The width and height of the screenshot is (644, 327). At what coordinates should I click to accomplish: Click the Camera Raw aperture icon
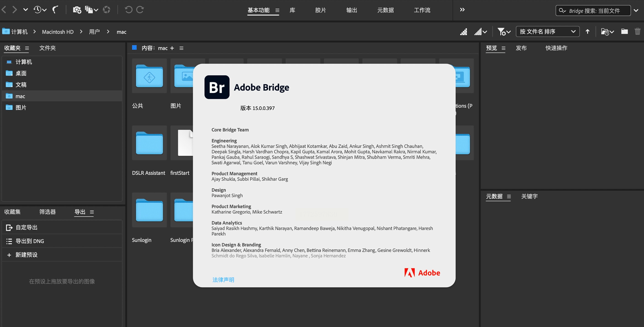[107, 10]
